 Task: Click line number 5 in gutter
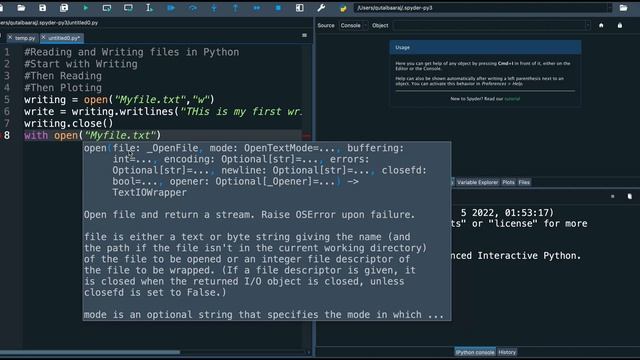click(x=7, y=100)
